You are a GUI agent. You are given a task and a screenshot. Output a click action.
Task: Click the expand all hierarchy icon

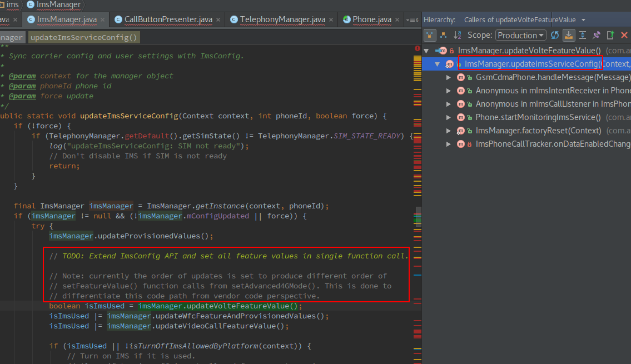[583, 36]
